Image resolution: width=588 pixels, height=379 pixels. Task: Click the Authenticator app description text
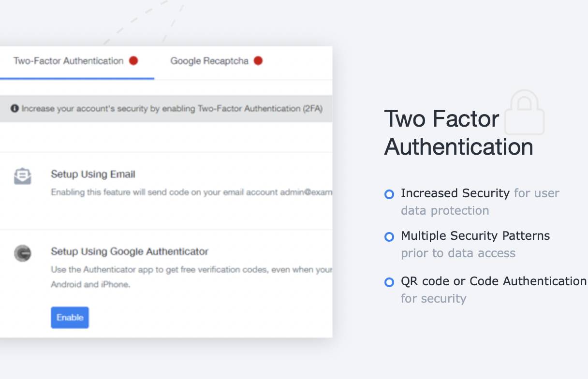coord(191,270)
